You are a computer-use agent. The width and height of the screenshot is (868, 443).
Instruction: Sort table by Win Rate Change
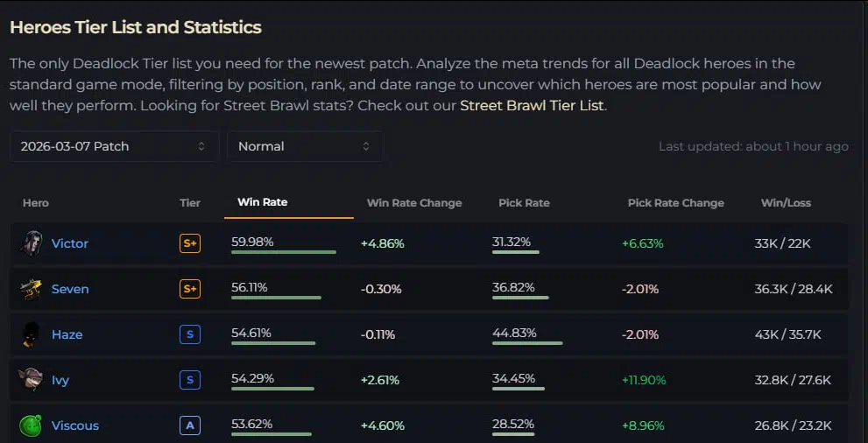[x=414, y=203]
